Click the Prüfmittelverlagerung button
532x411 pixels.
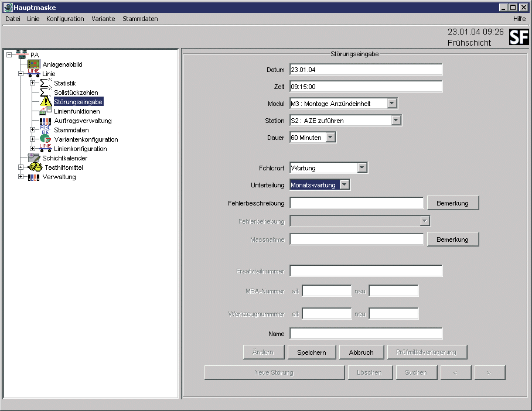click(x=427, y=352)
